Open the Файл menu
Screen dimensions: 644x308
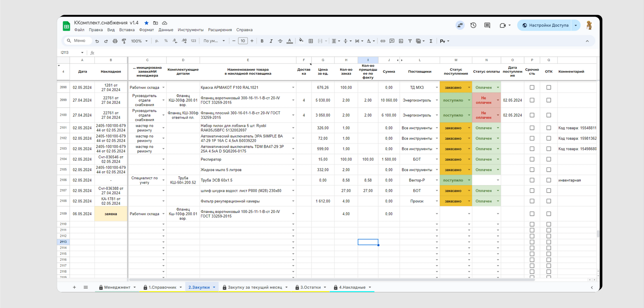79,30
